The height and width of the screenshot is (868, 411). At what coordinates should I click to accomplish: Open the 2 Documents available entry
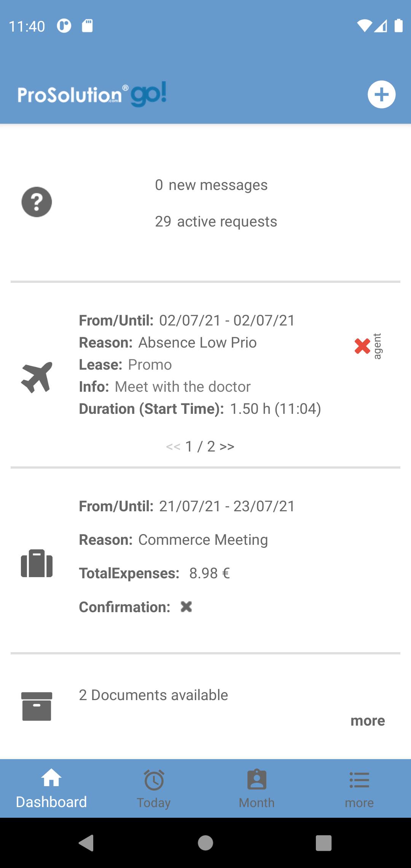coord(153,695)
